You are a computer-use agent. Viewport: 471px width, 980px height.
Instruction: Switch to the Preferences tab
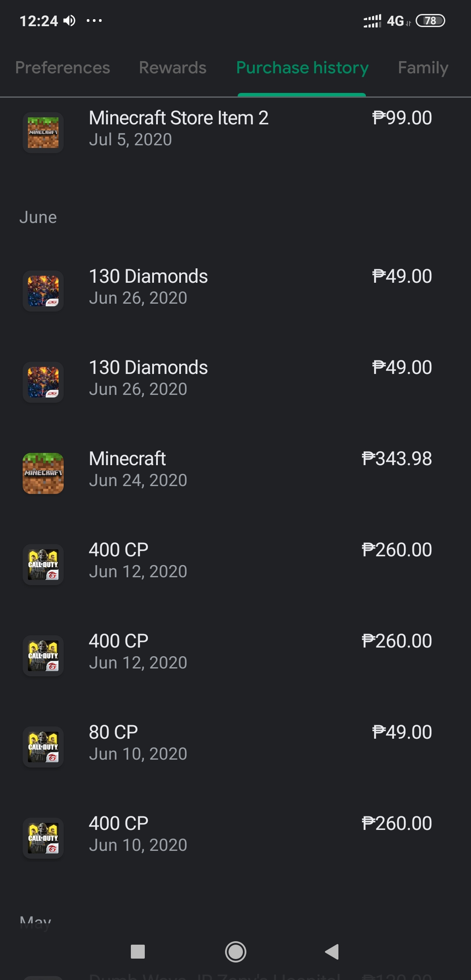[x=62, y=68]
